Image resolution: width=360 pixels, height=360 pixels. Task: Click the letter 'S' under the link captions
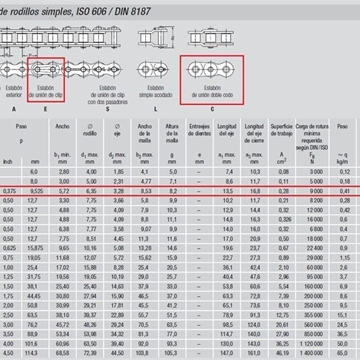(107, 109)
